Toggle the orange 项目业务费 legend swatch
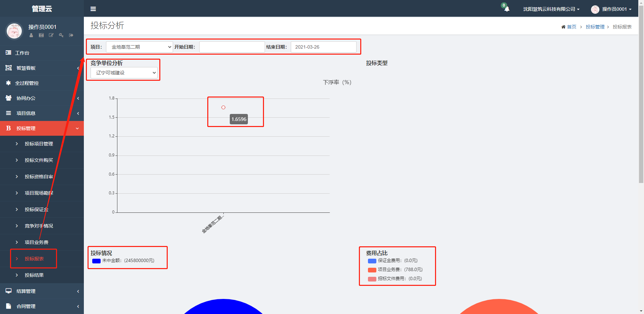The height and width of the screenshot is (314, 644). pyautogui.click(x=372, y=270)
